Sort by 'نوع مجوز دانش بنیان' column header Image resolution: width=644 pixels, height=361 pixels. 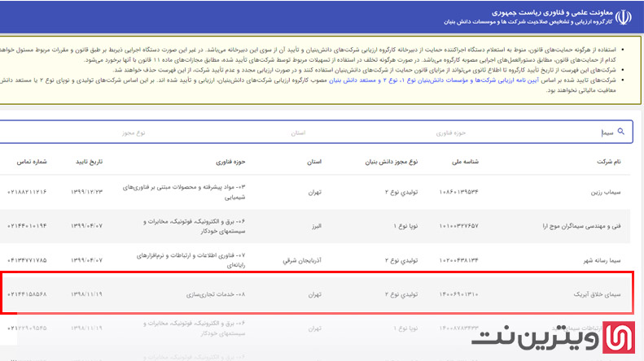coord(391,162)
